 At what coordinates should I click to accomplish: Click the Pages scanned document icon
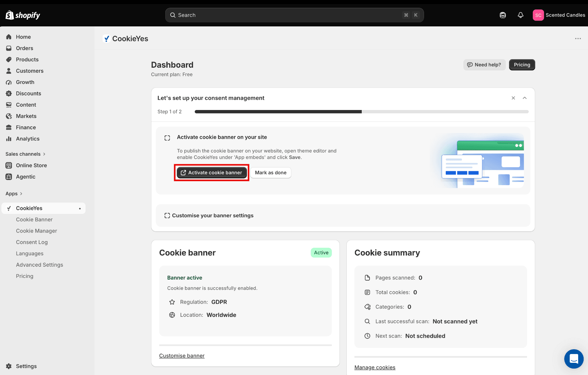[x=367, y=278]
